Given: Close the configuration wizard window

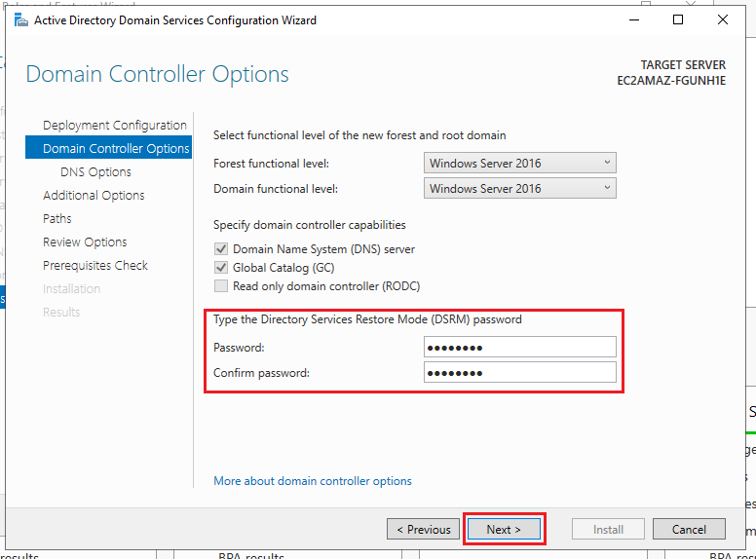Looking at the screenshot, I should [723, 19].
